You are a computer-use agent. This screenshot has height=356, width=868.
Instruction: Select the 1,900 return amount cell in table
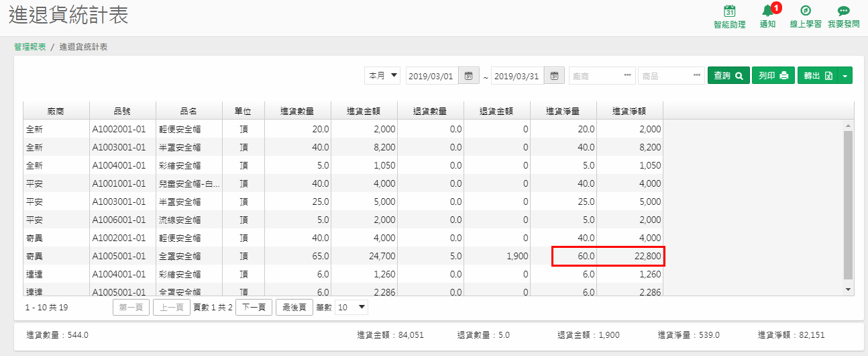click(x=496, y=256)
